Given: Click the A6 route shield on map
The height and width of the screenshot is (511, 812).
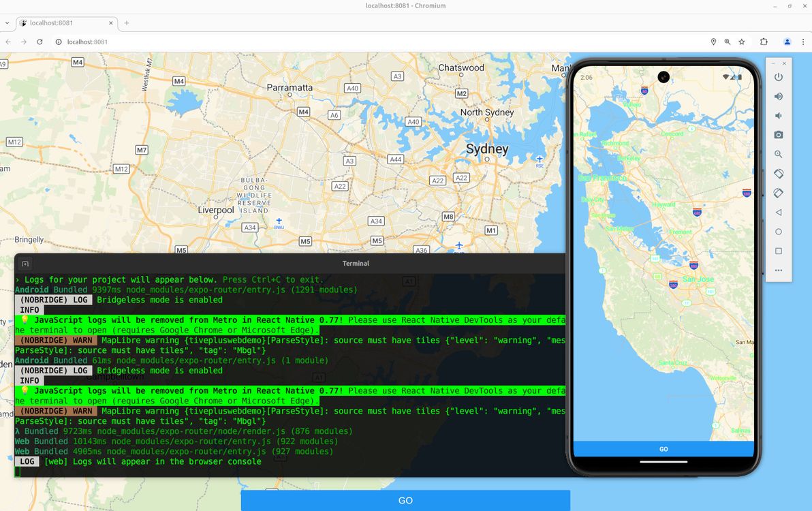Looking at the screenshot, I should (334, 115).
